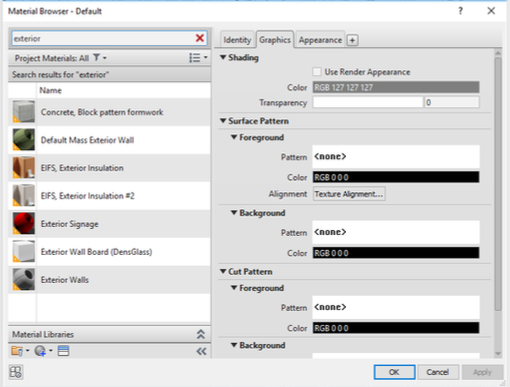The image size is (510, 387).
Task: Select the Concrete, Block pattern formwork thumbnail
Action: pyautogui.click(x=23, y=112)
